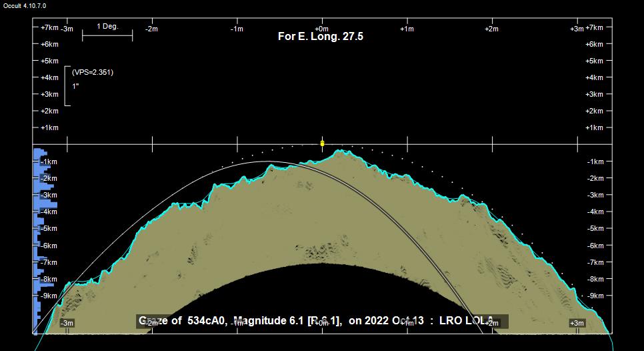The height and width of the screenshot is (351, 644).
Task: Click '+2m' label on top axis
Action: [491, 29]
